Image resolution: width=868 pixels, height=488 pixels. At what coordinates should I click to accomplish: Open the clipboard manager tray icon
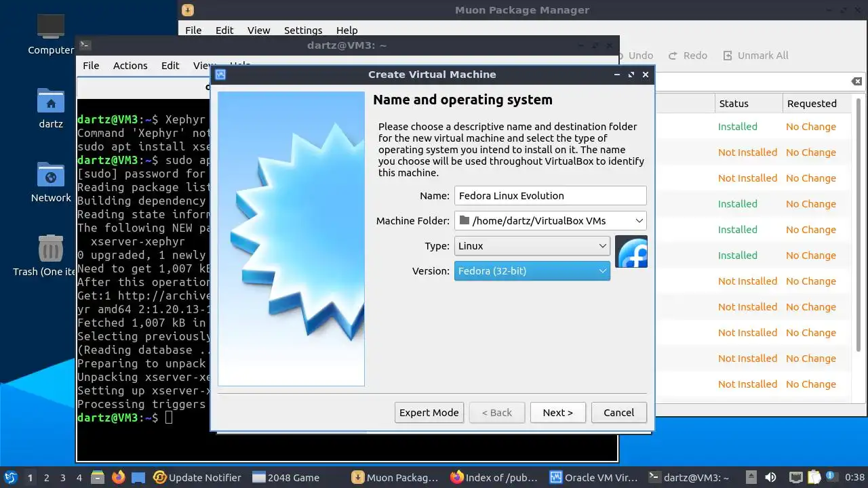tap(814, 477)
